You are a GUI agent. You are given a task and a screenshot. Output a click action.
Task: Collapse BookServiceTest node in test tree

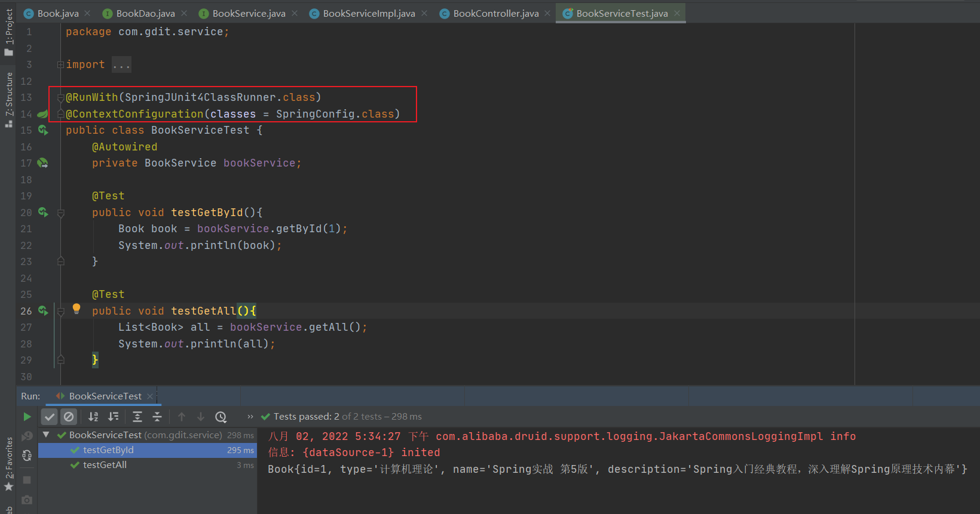(x=46, y=435)
